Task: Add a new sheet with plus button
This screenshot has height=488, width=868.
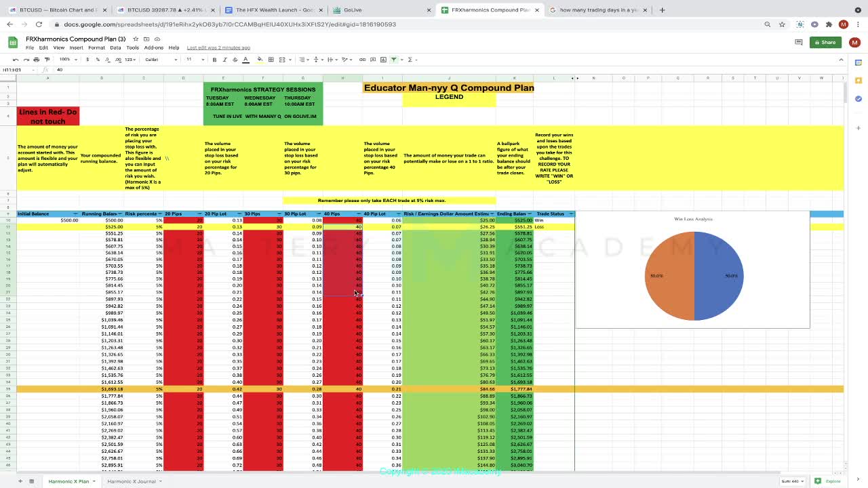Action: (20, 481)
